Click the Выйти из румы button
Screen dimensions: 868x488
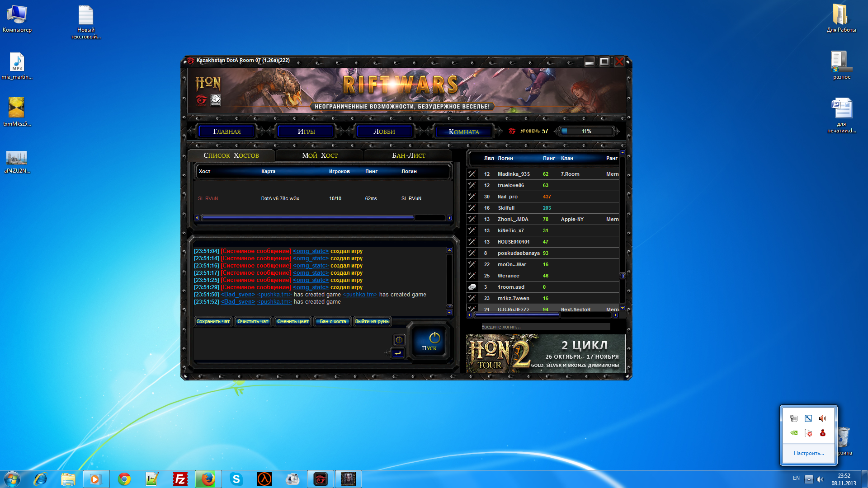pyautogui.click(x=372, y=322)
